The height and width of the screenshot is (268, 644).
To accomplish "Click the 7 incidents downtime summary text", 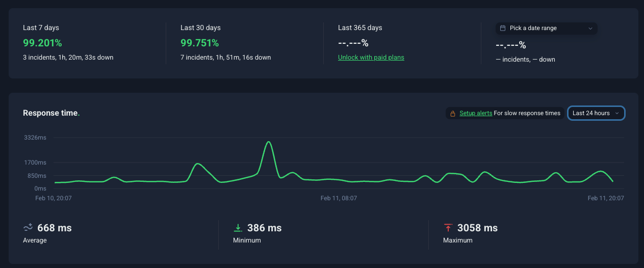I will click(225, 58).
